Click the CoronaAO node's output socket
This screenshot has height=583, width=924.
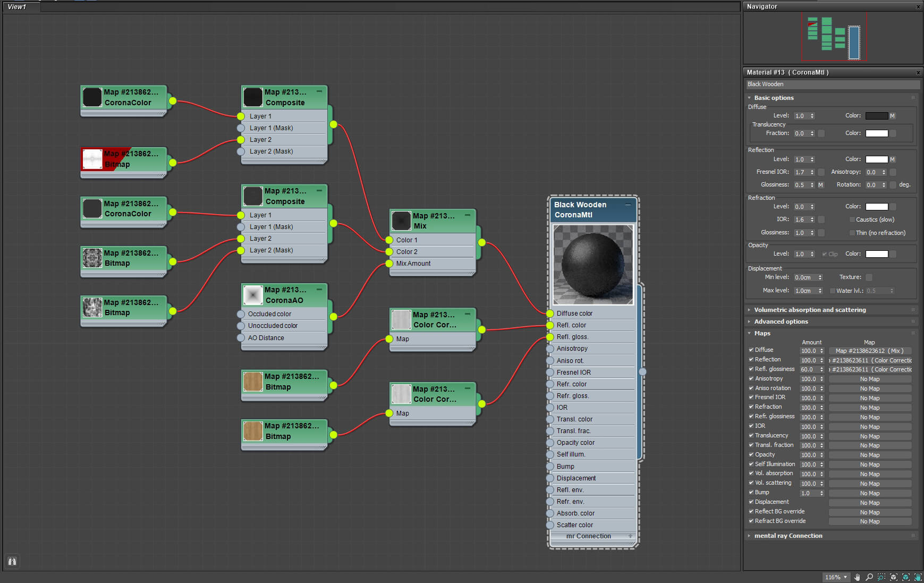[333, 317]
